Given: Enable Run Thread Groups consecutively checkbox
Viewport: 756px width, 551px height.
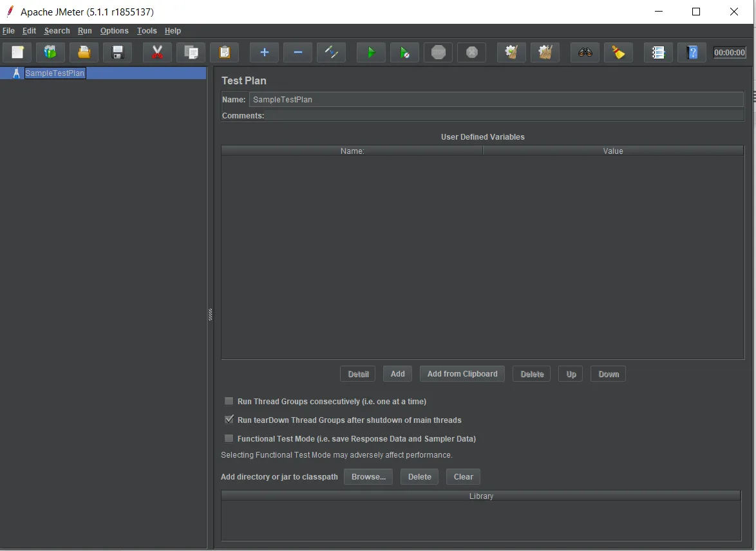Looking at the screenshot, I should pyautogui.click(x=229, y=401).
